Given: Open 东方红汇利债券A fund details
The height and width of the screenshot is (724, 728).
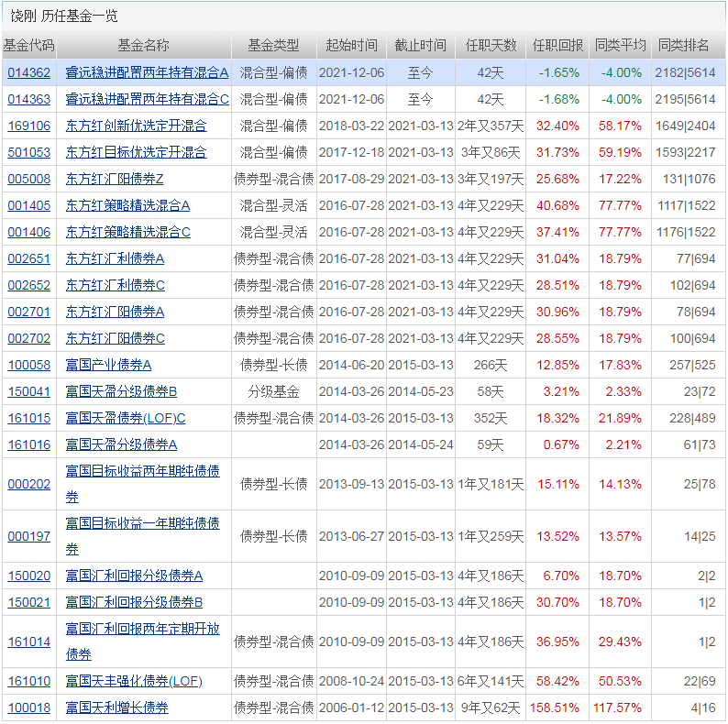Looking at the screenshot, I should 115,258.
